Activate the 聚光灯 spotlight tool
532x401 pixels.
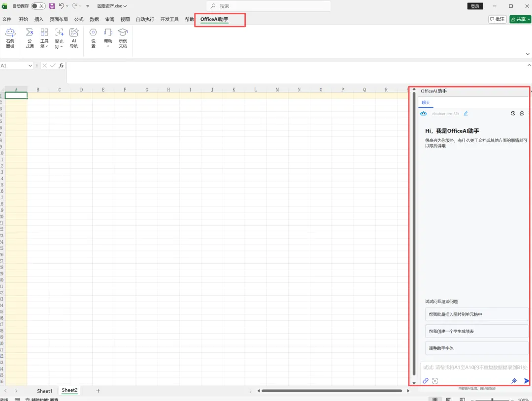point(59,38)
